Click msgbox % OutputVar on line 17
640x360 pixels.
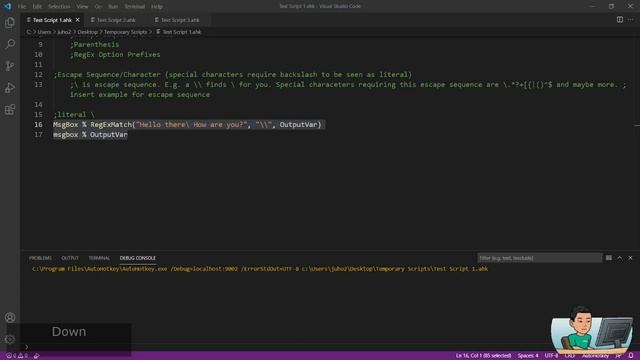point(90,135)
